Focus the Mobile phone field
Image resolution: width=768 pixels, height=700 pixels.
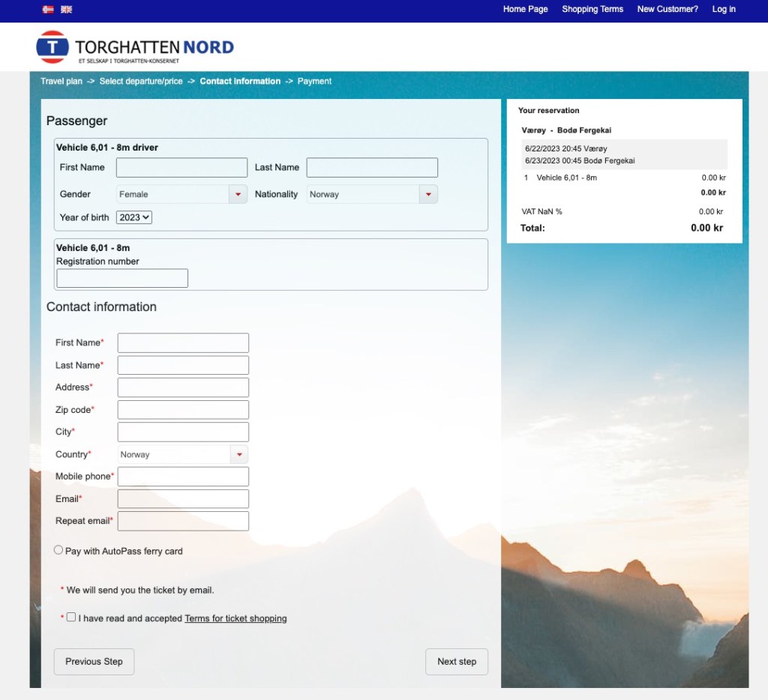click(183, 477)
